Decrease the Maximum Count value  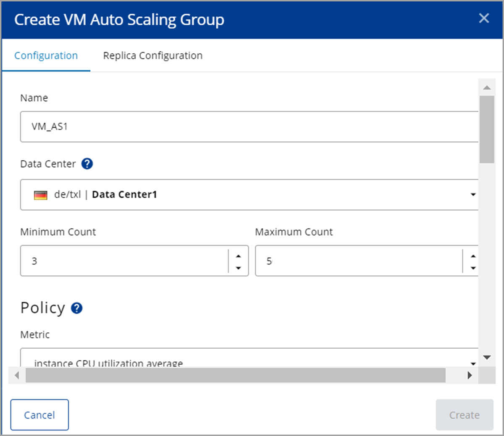473,268
